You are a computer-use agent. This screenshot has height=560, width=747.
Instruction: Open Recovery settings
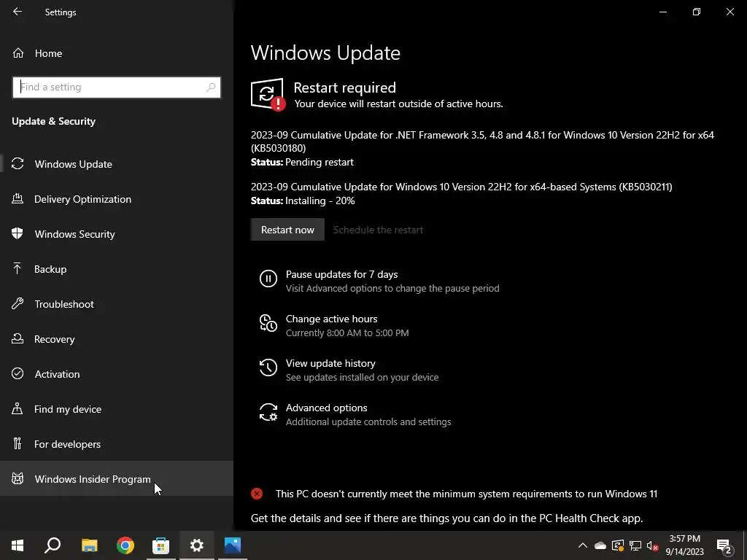[x=54, y=339]
